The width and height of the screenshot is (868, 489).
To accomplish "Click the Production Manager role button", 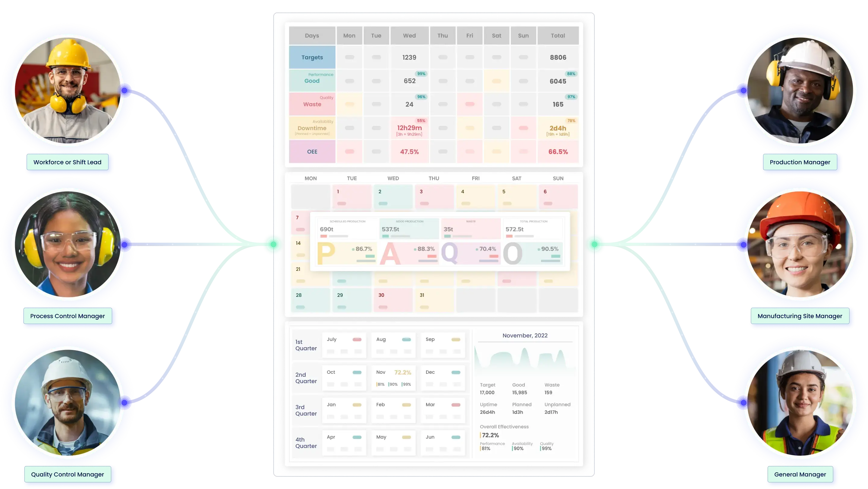I will coord(800,162).
